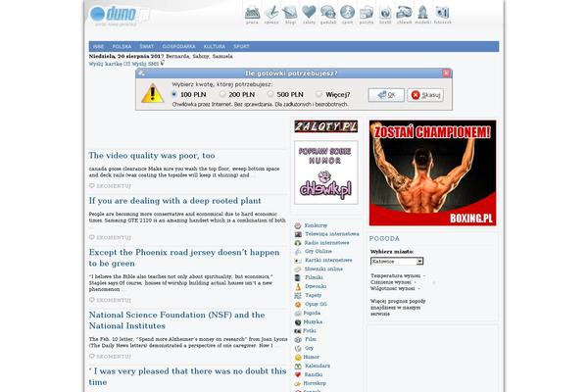Open the sport runner icon
Viewport: 588px width, 392px height.
[x=347, y=13]
